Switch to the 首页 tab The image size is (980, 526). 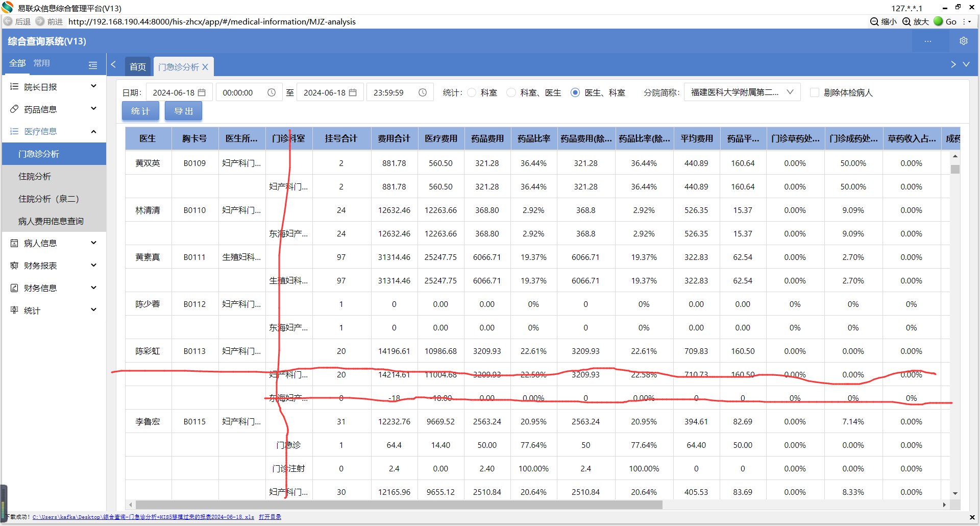tap(138, 67)
